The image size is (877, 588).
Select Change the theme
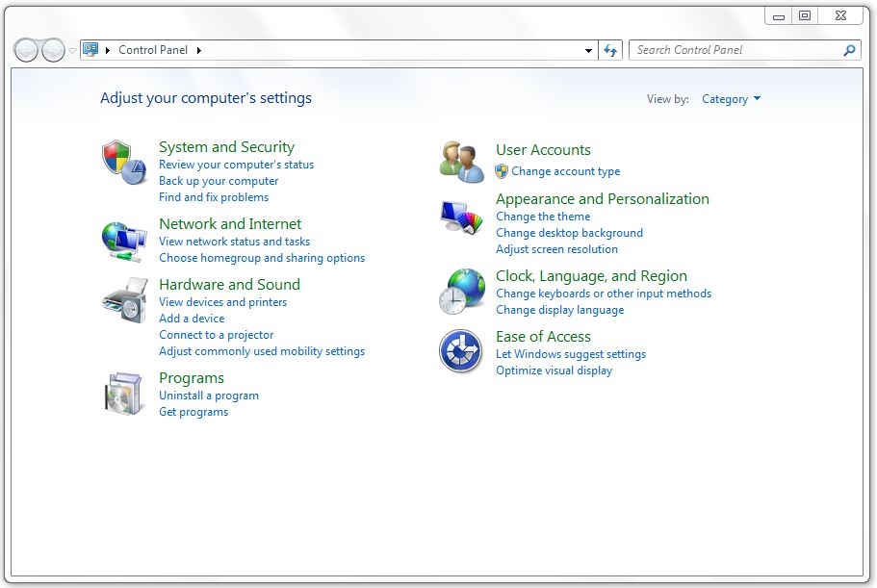click(543, 217)
